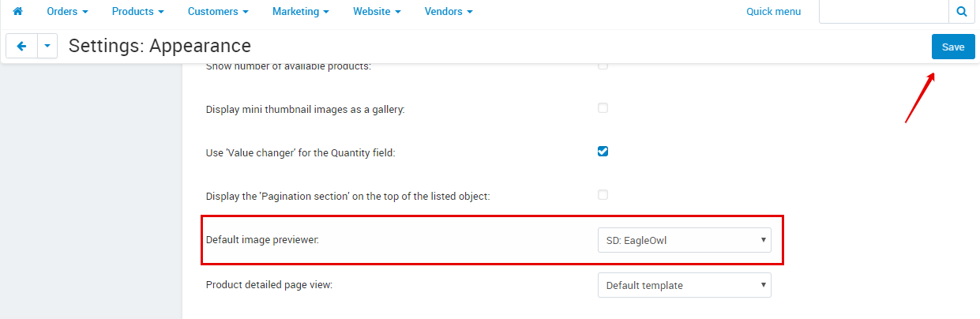Open Default image previewer dropdown
Screen dimensions: 980x319
click(x=685, y=239)
